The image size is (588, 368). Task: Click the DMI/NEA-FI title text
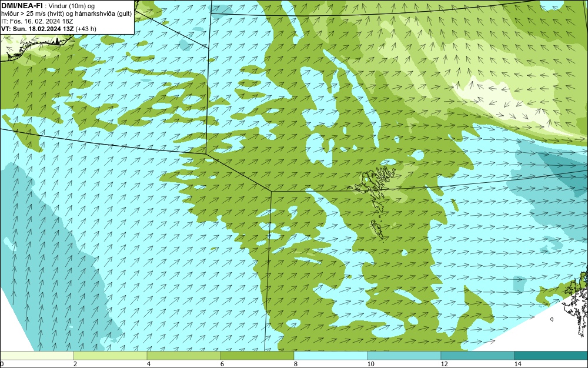click(x=22, y=5)
